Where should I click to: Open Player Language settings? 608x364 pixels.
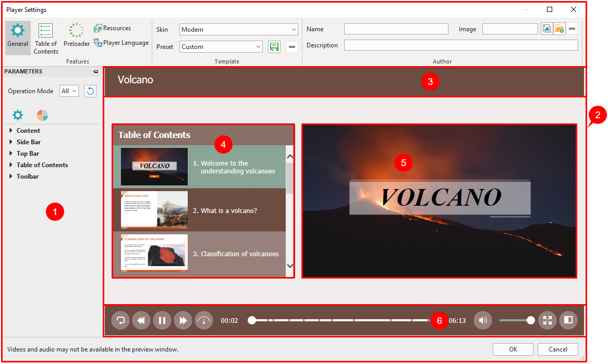pyautogui.click(x=121, y=43)
